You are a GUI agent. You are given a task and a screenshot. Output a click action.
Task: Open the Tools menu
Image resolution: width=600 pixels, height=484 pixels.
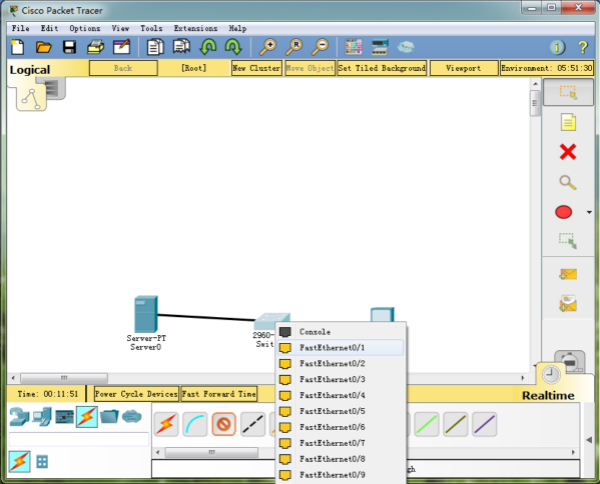(x=151, y=28)
